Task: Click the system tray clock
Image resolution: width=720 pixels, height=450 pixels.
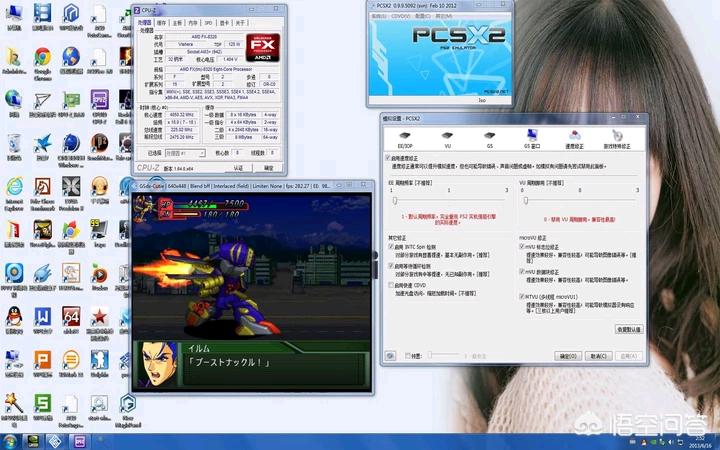Action: (700, 442)
